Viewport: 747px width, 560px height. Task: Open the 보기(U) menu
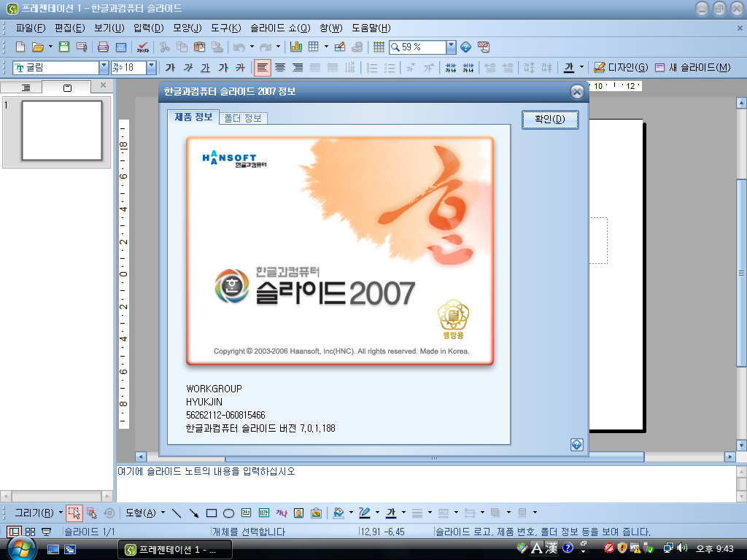[109, 28]
